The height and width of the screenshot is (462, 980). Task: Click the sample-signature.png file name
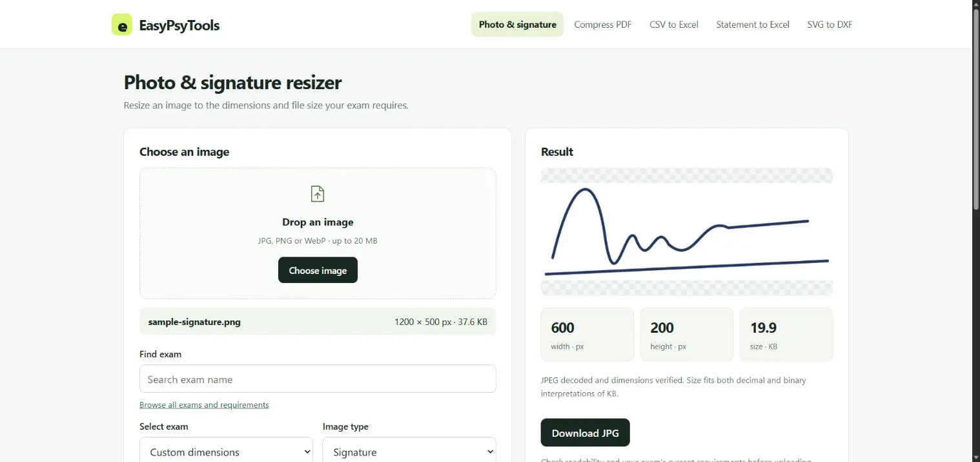tap(194, 322)
